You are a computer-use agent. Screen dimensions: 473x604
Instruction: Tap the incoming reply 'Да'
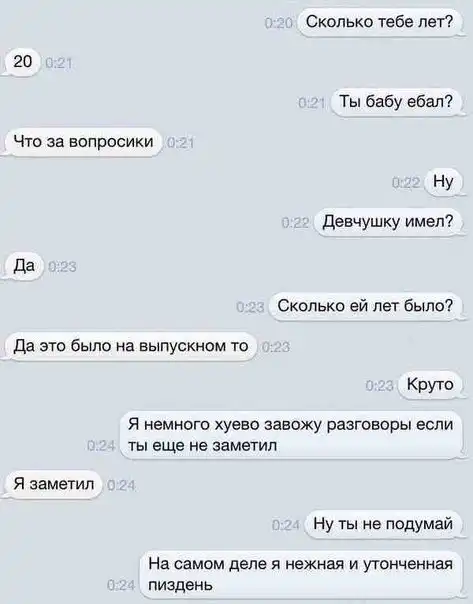pyautogui.click(x=24, y=266)
